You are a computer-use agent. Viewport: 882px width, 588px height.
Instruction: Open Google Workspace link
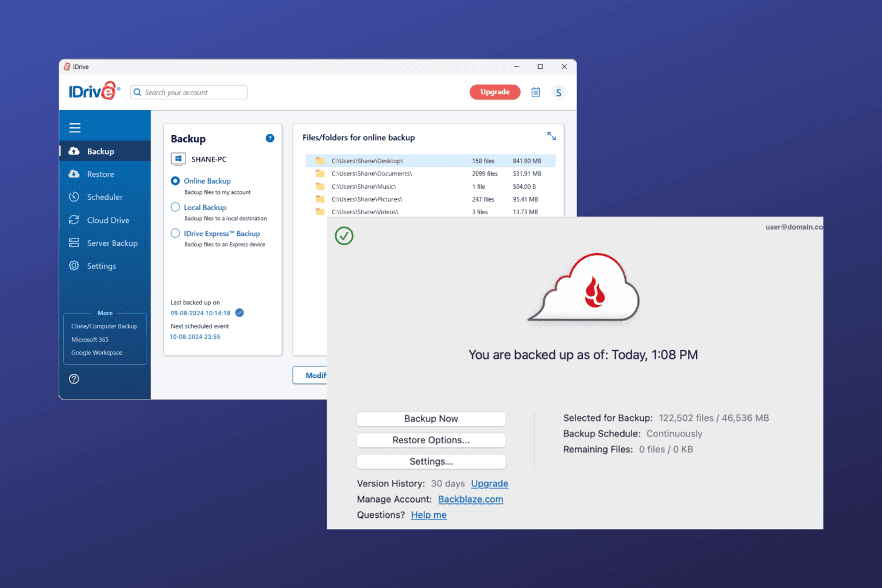point(96,353)
